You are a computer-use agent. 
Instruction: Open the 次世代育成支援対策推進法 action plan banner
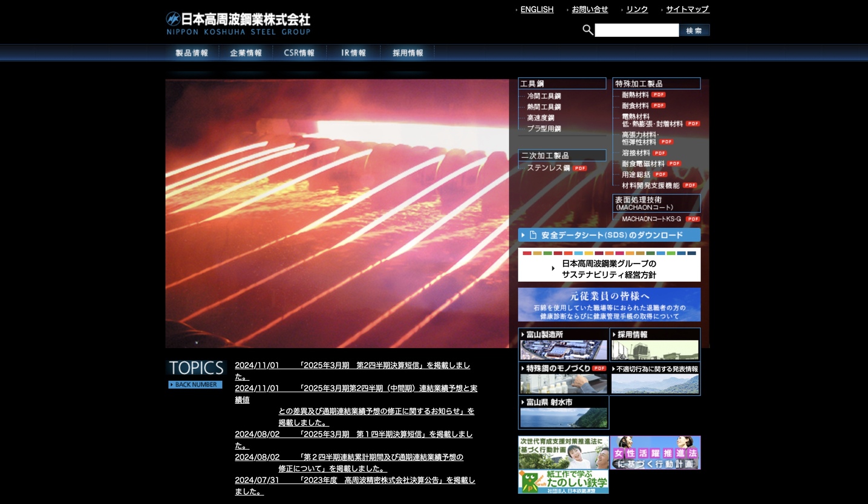(564, 453)
